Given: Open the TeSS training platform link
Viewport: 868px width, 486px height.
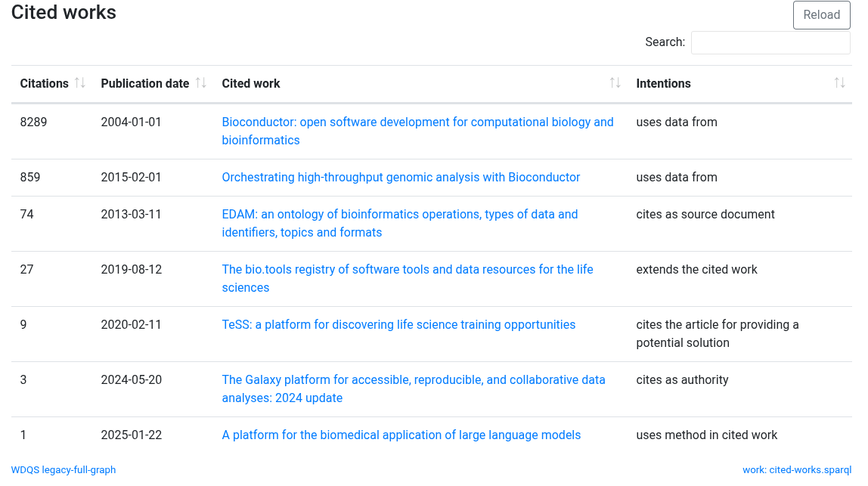Looking at the screenshot, I should click(398, 324).
